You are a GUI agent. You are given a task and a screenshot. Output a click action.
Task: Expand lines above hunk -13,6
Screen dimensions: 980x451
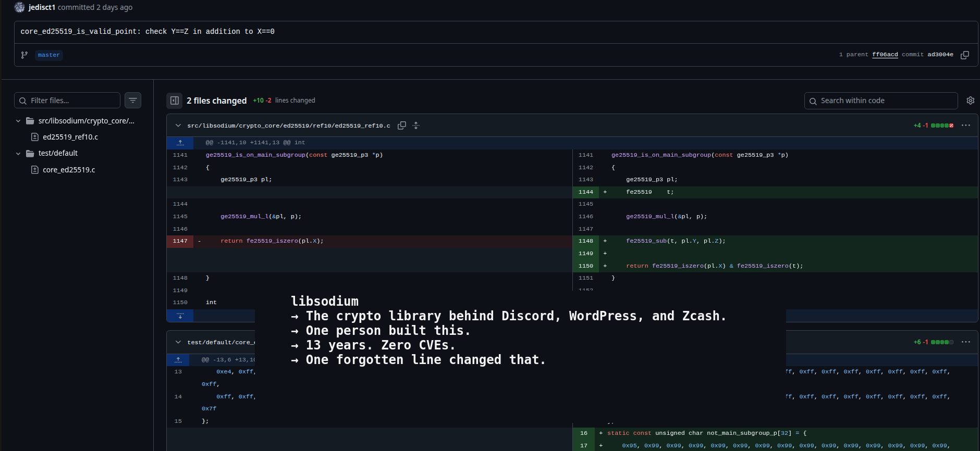178,360
